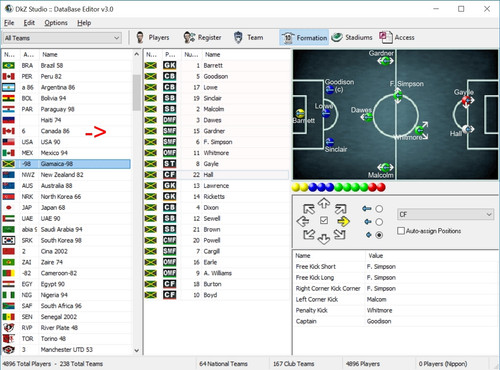The width and height of the screenshot is (500, 370).
Task: Select the long-arrow radio button option
Action: [379, 209]
